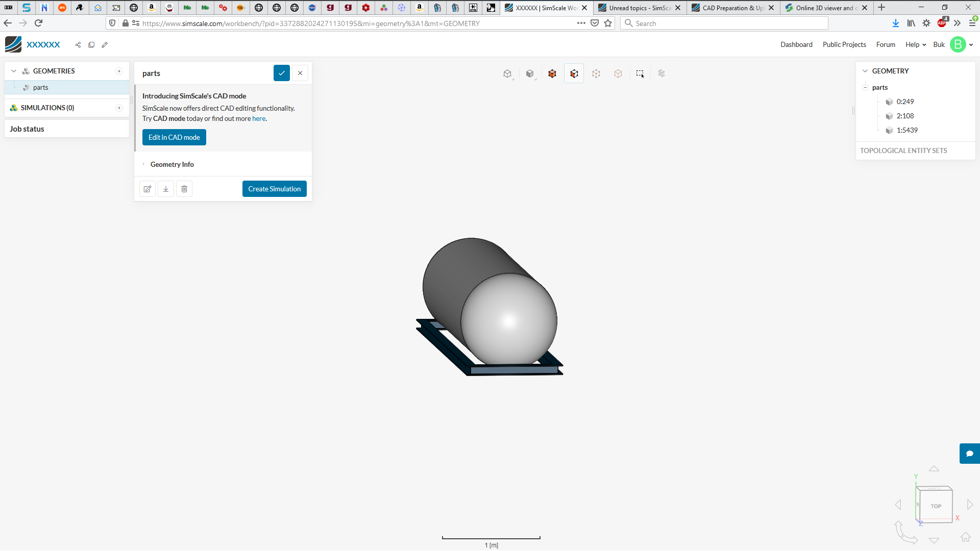This screenshot has height=551, width=980.
Task: Activate the box selection tool
Action: 640,73
